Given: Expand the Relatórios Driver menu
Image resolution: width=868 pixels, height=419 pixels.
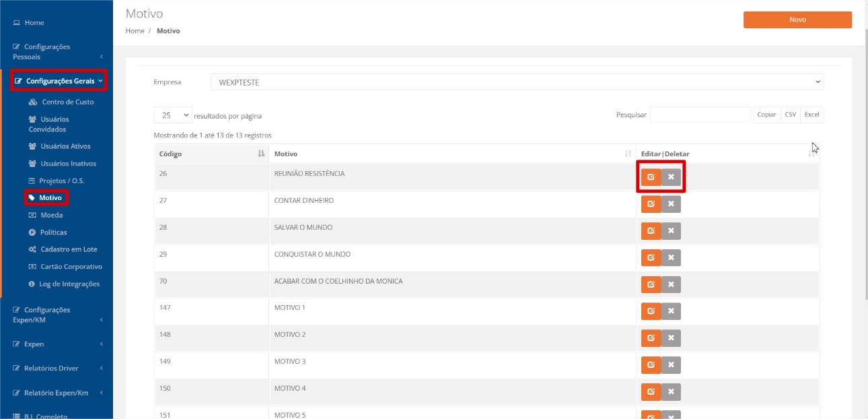Looking at the screenshot, I should pyautogui.click(x=57, y=368).
